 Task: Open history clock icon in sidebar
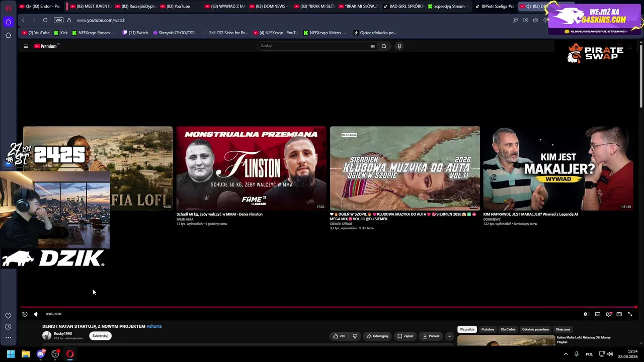point(8,327)
